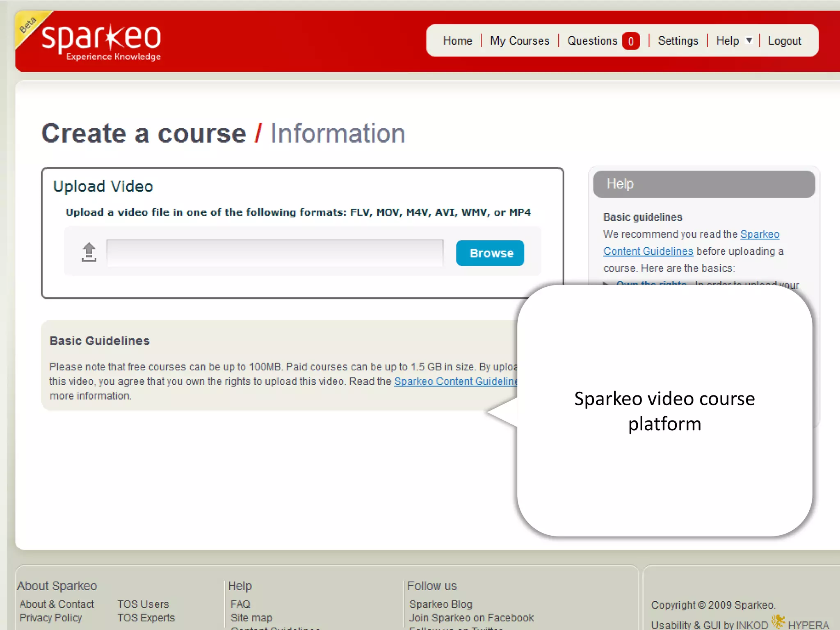This screenshot has height=630, width=840.
Task: Open the Privacy Policy footer link
Action: coord(50,618)
